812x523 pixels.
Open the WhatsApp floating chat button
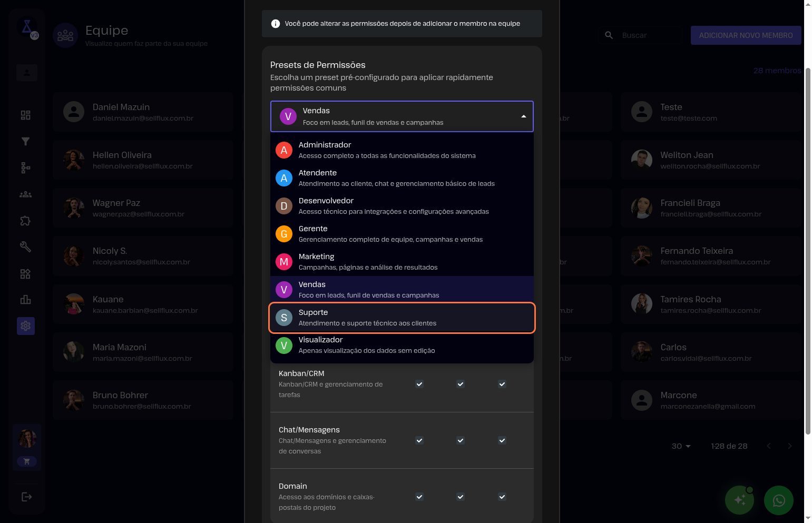778,500
